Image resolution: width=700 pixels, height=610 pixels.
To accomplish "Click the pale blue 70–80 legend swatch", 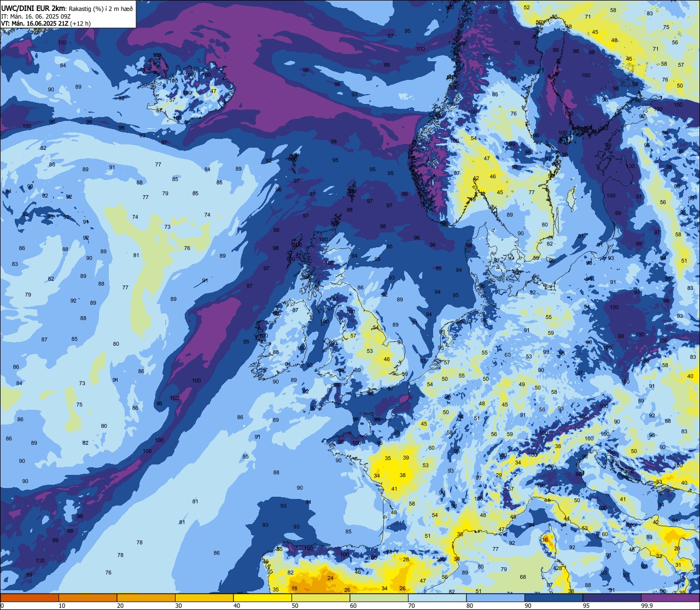I will (437, 597).
